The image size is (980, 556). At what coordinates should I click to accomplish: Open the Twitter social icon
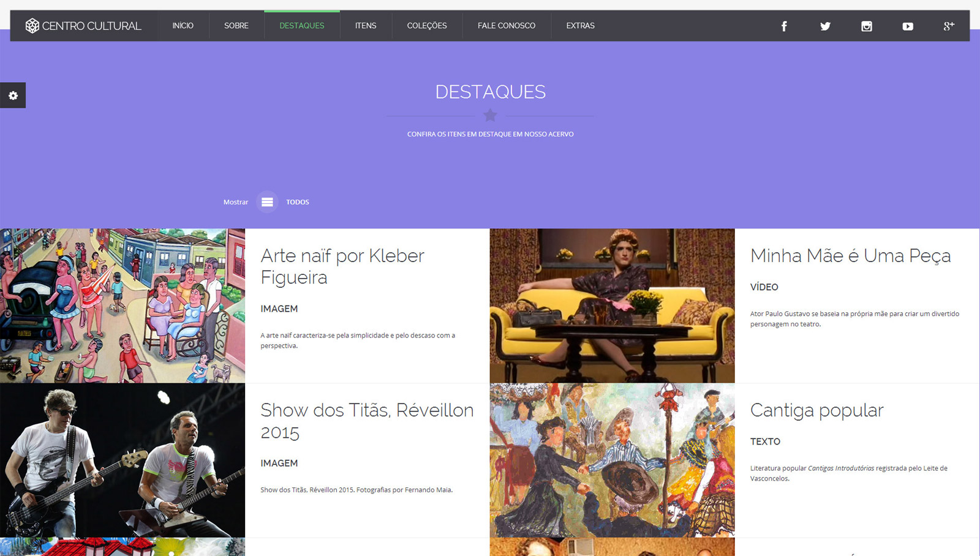click(x=825, y=26)
